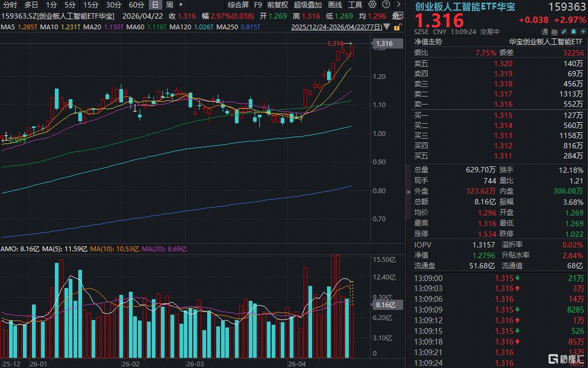Click the IOPV 1.3157 value
Screen dimensions: 588x368
pyautogui.click(x=485, y=245)
